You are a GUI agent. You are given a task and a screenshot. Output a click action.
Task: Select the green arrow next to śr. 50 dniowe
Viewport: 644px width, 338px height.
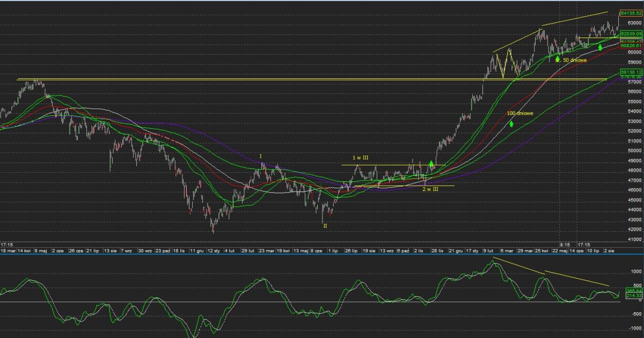(558, 59)
